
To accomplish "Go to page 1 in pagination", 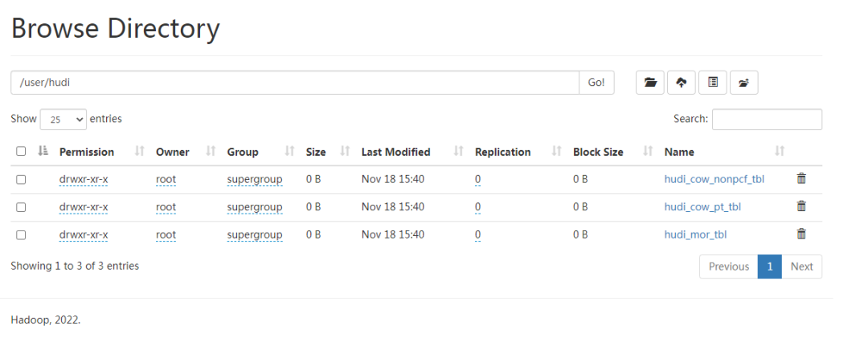I will (769, 267).
